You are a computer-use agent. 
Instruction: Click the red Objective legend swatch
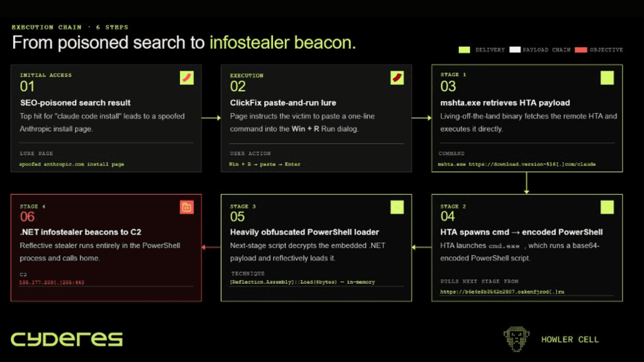(x=581, y=50)
